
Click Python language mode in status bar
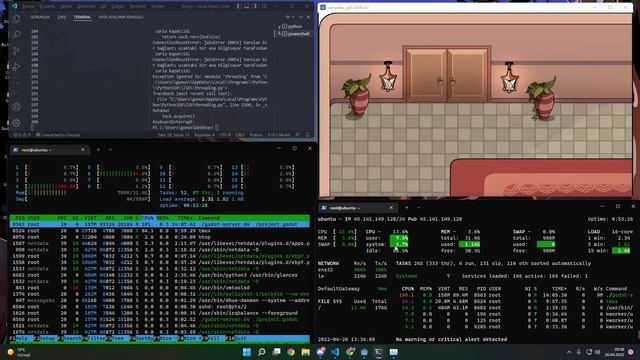(256, 135)
